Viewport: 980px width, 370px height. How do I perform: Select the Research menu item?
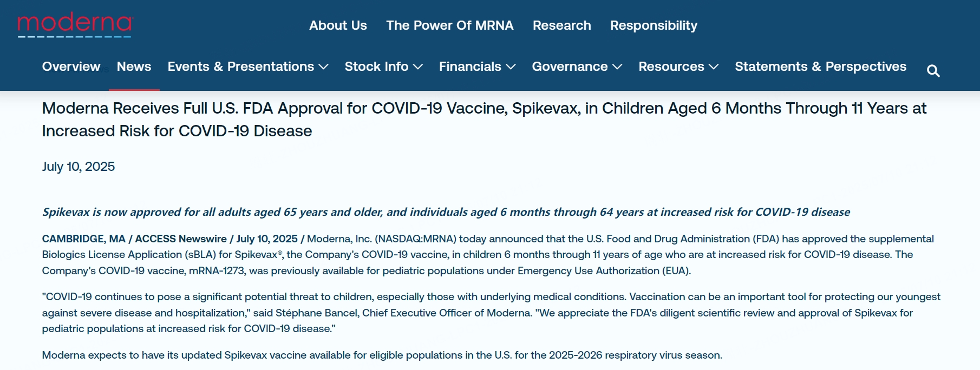pos(562,25)
